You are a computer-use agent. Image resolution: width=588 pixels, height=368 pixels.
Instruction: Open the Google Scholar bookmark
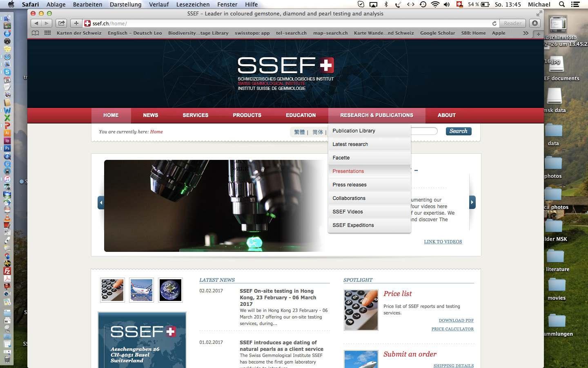coord(437,33)
